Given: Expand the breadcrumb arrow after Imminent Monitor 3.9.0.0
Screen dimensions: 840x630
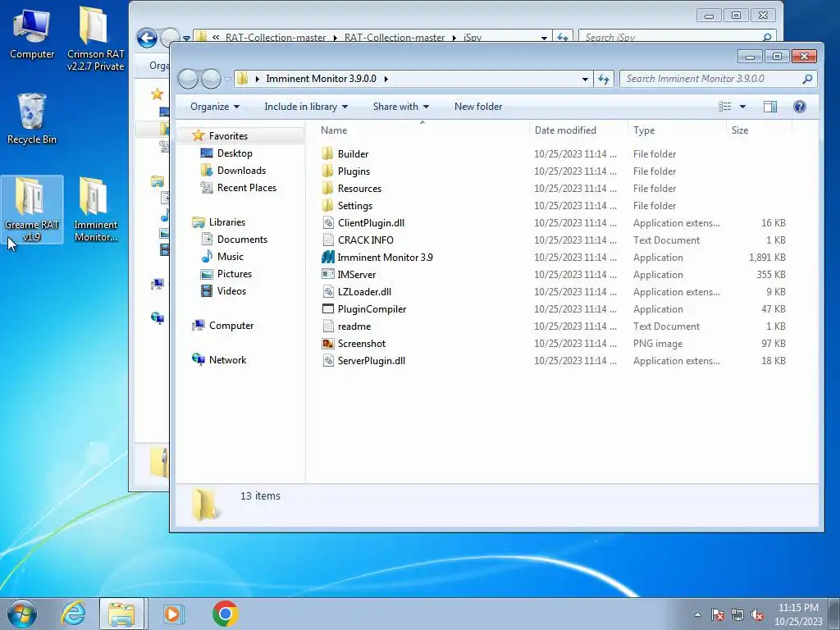Looking at the screenshot, I should point(386,79).
